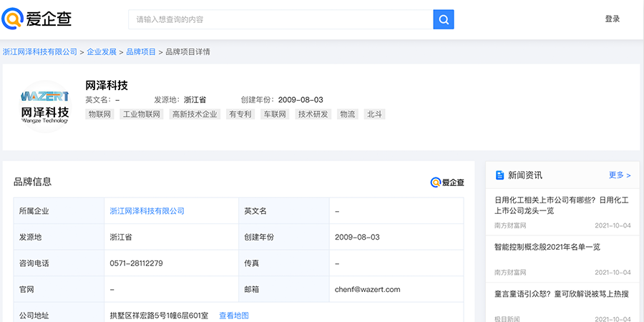Open news 智能控制概念股2021年名单一览
644x322 pixels.
coord(547,247)
